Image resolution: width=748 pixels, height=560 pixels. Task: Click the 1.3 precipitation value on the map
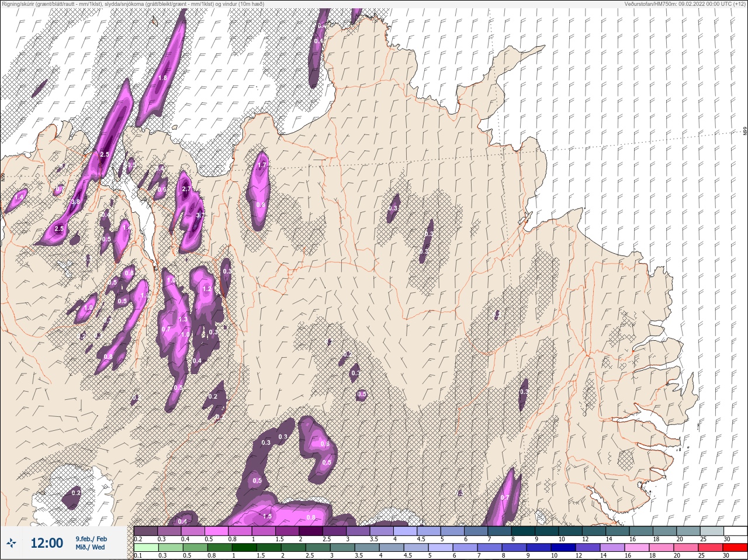[183, 319]
